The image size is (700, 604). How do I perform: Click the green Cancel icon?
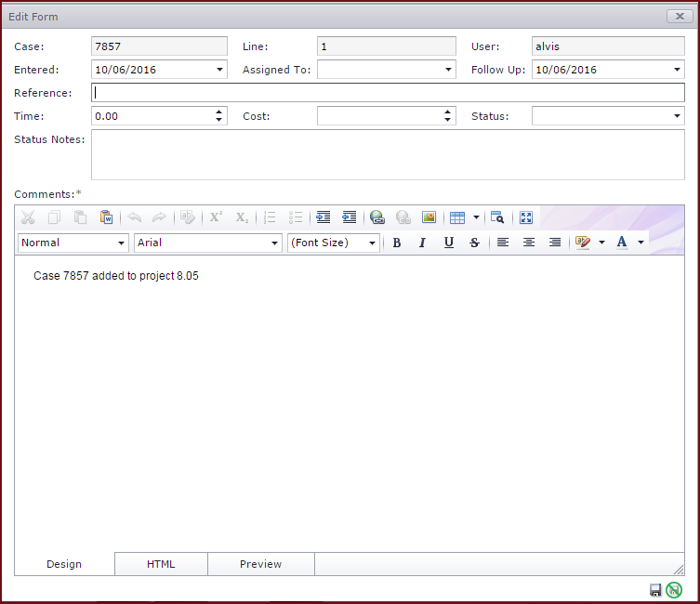674,590
